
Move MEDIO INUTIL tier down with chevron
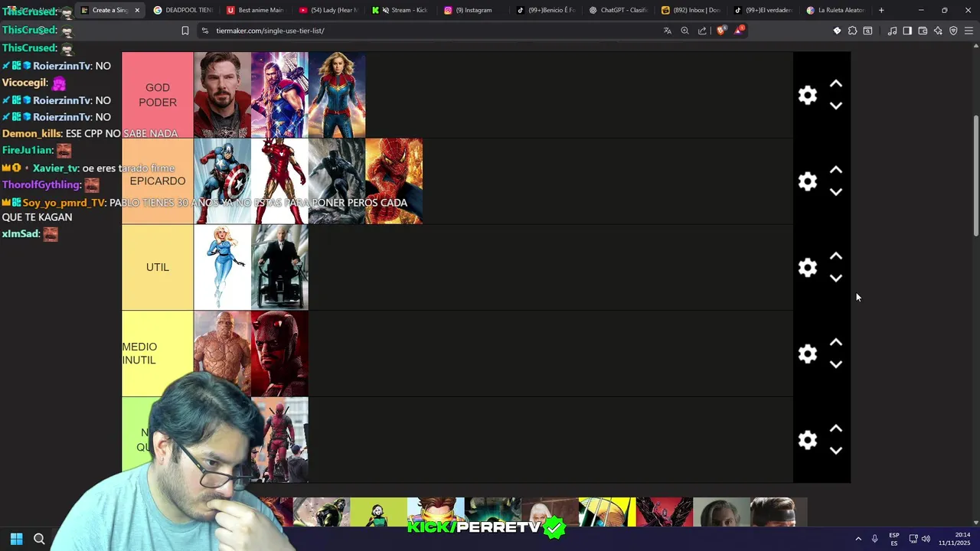pyautogui.click(x=836, y=364)
